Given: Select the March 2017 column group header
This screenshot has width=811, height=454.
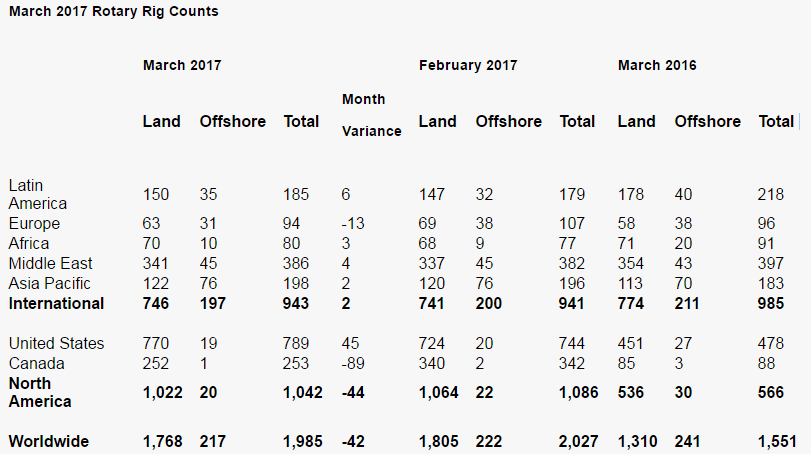Looking at the screenshot, I should (181, 65).
